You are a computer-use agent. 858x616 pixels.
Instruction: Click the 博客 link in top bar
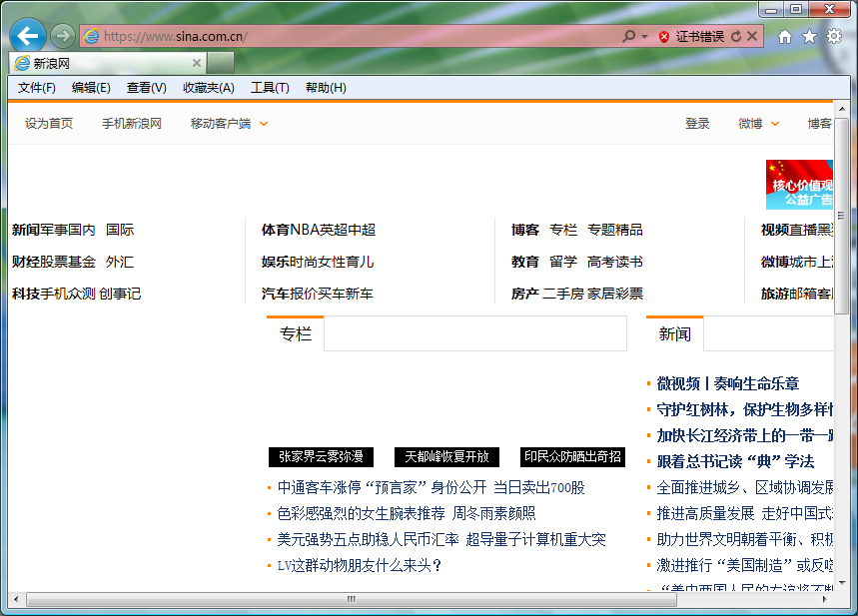[820, 124]
